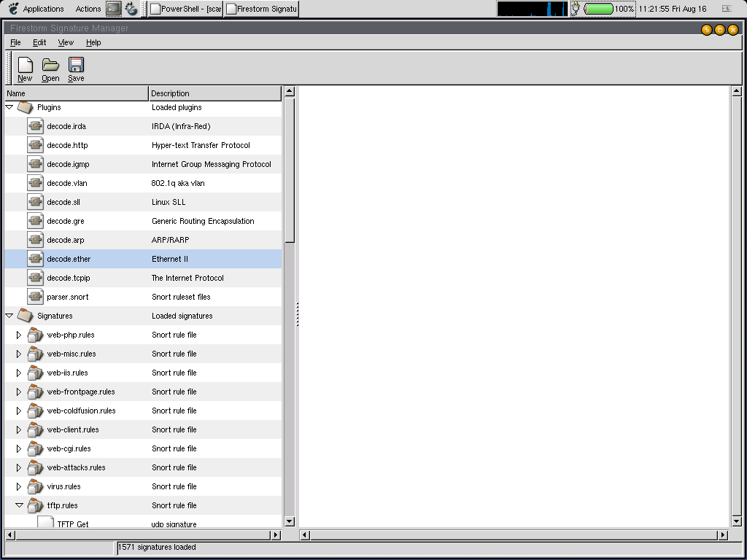Image resolution: width=747 pixels, height=560 pixels.
Task: Open the Edit menu
Action: click(39, 42)
